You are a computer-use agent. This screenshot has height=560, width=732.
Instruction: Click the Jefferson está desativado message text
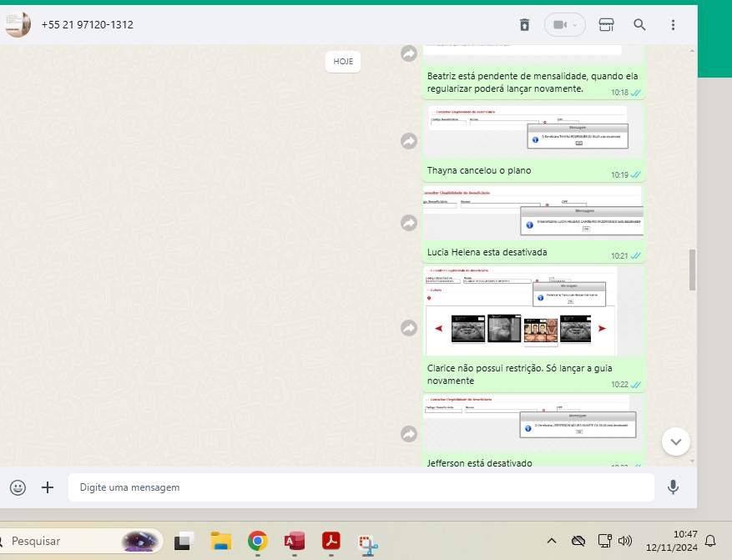[x=479, y=462]
